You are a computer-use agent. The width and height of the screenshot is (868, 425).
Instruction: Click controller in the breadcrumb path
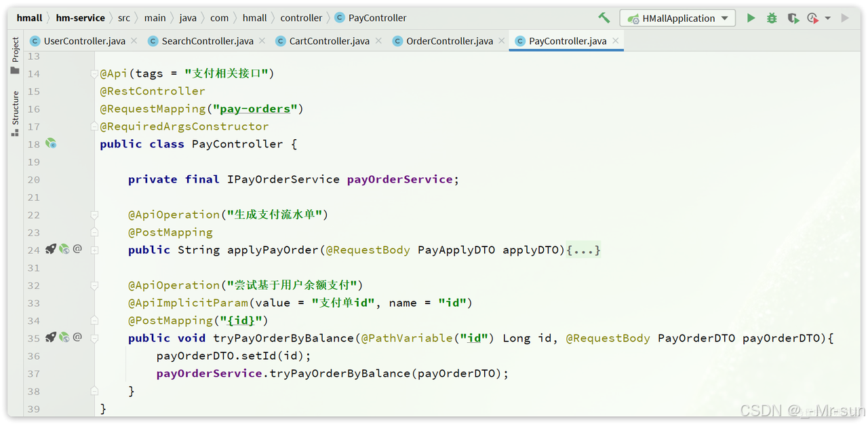tap(301, 18)
